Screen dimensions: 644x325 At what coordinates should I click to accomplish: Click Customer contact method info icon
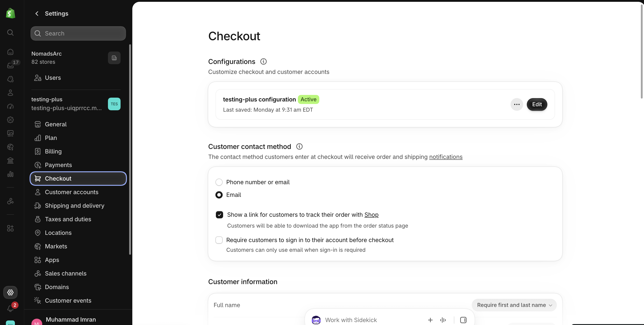(299, 146)
